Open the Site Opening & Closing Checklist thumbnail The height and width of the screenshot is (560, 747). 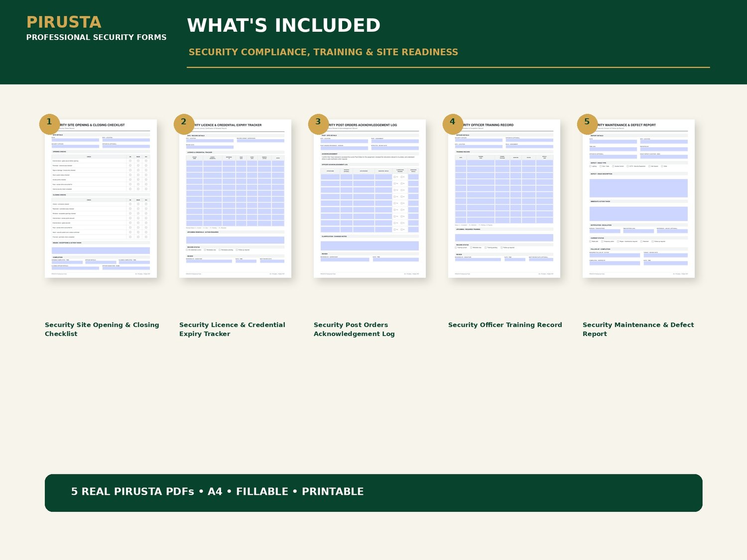pos(101,199)
